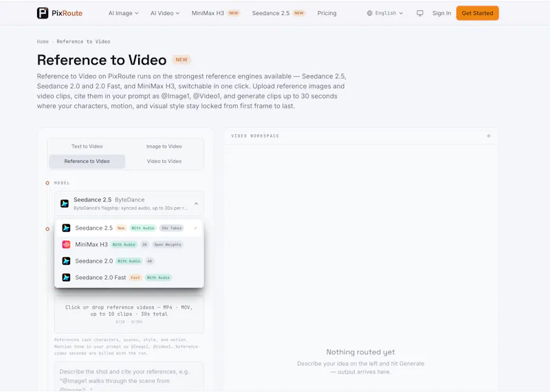Image resolution: width=550 pixels, height=392 pixels.
Task: Select the Reference to Video tab
Action: pos(87,161)
